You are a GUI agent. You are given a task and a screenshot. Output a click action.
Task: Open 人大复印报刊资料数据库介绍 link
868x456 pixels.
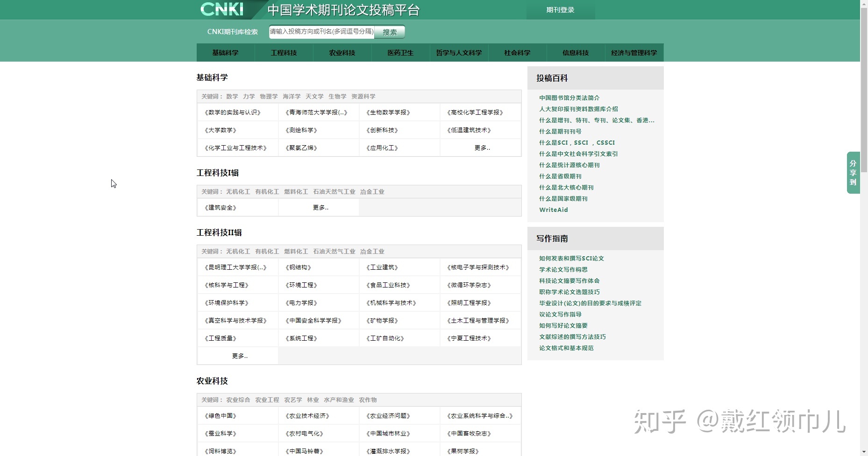coord(578,109)
